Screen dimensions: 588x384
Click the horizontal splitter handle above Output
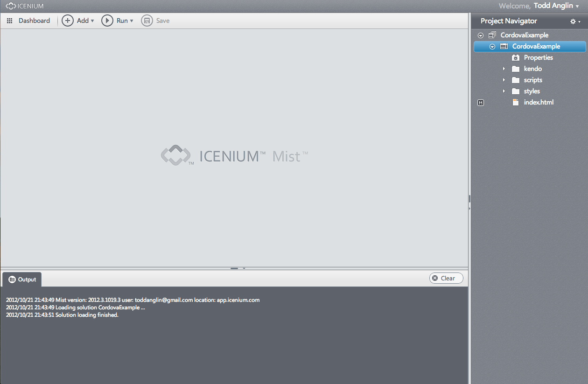234,268
